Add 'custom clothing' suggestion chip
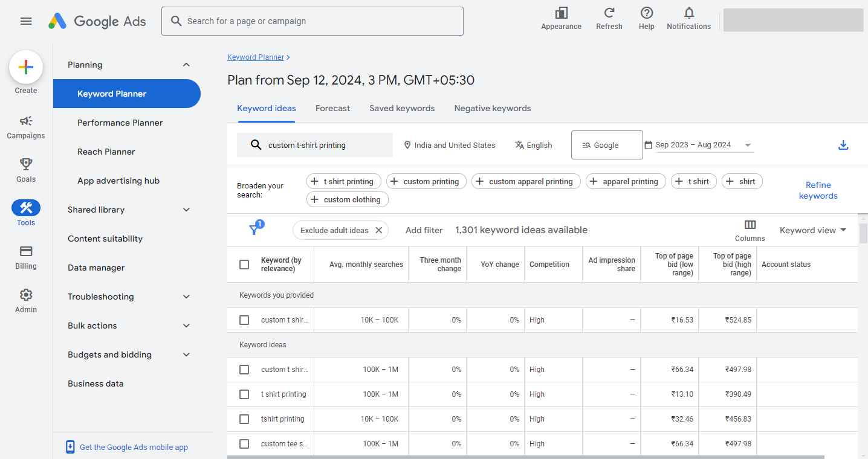The height and width of the screenshot is (459, 868). point(348,199)
